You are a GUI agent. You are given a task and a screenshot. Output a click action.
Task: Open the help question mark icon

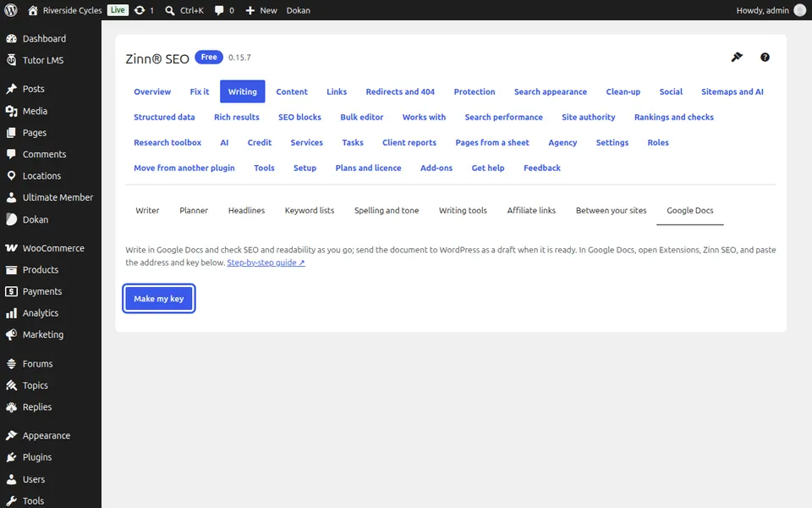[x=765, y=57]
